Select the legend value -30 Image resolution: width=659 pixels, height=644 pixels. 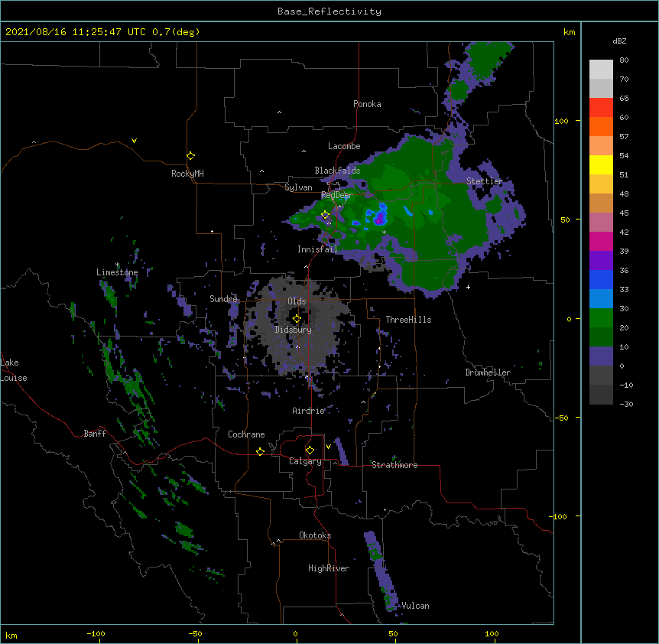point(626,405)
